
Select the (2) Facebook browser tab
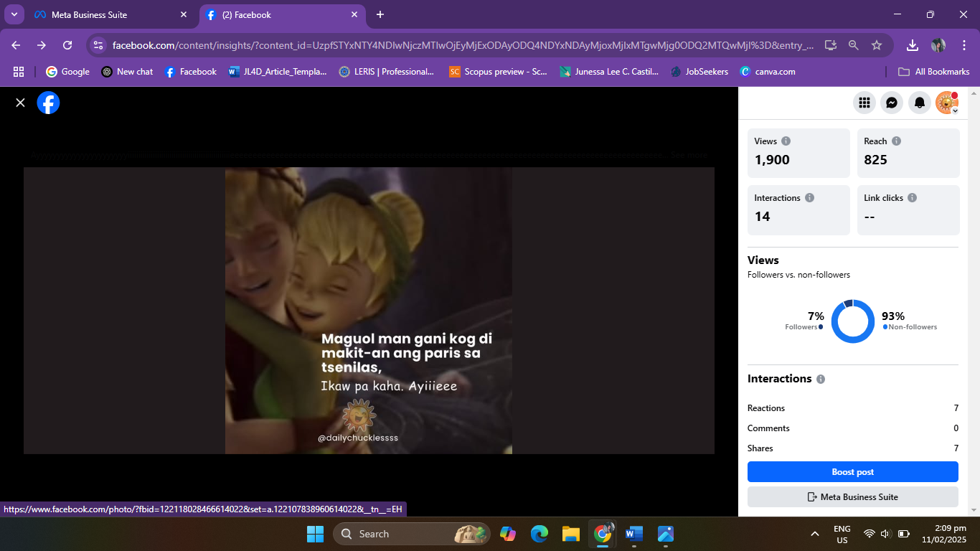tap(283, 14)
